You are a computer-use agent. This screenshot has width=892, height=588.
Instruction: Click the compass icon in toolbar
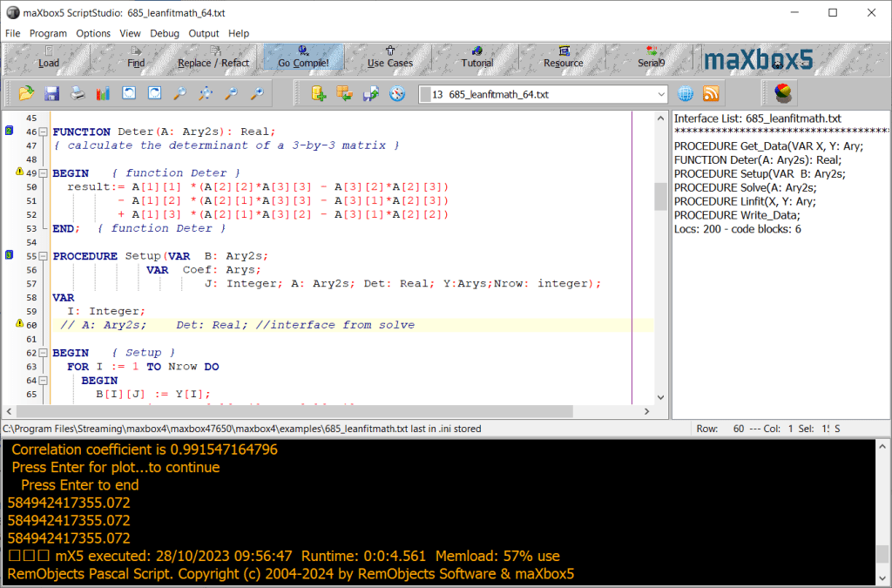point(397,93)
